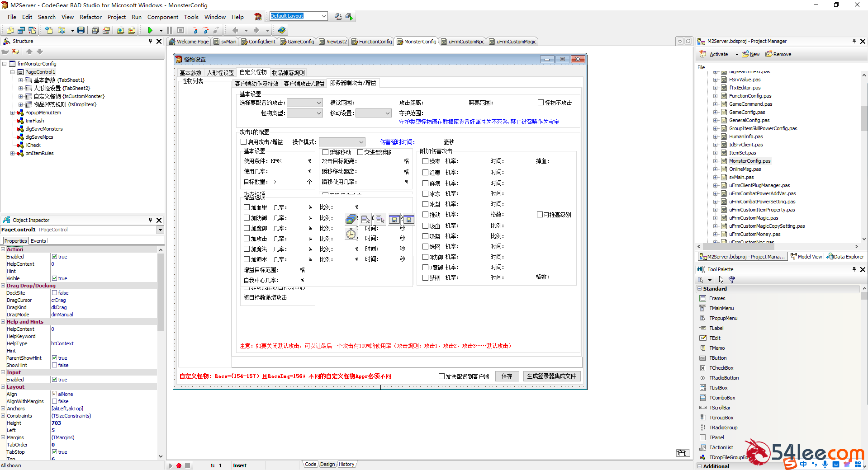The width and height of the screenshot is (868, 470).
Task: Expand the PopupMenuItem tree node
Action: (13, 113)
